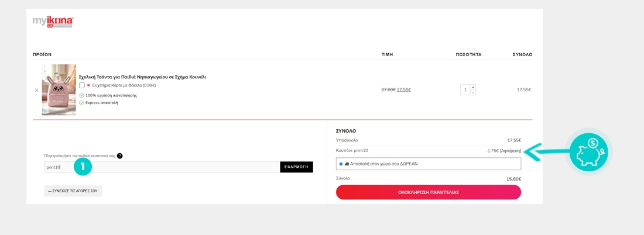Image resolution: width=644 pixels, height=235 pixels.
Task: Remove the bunny bag from cart
Action: click(x=36, y=90)
